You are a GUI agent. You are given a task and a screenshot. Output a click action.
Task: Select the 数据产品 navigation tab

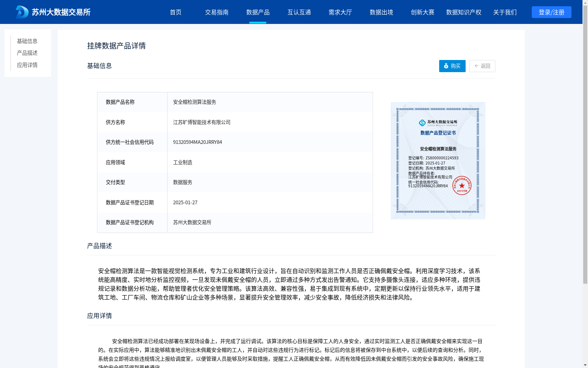pyautogui.click(x=258, y=12)
